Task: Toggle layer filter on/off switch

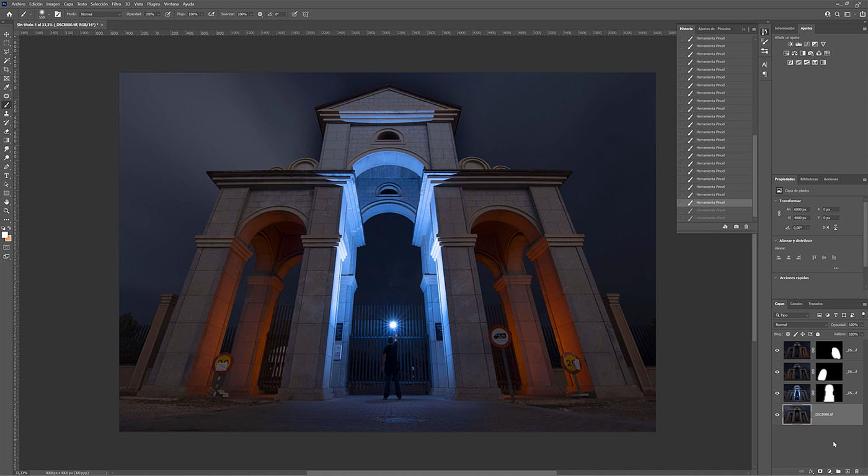Action: (862, 315)
